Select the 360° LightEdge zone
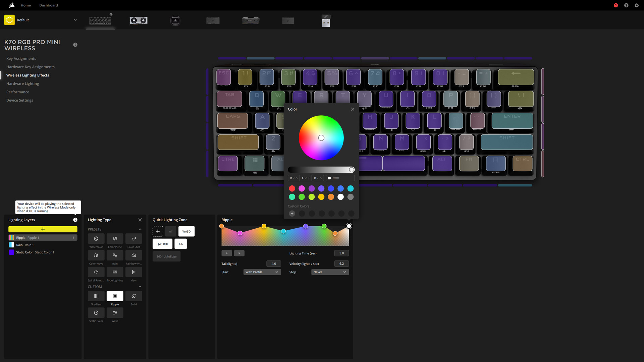 coord(166,257)
